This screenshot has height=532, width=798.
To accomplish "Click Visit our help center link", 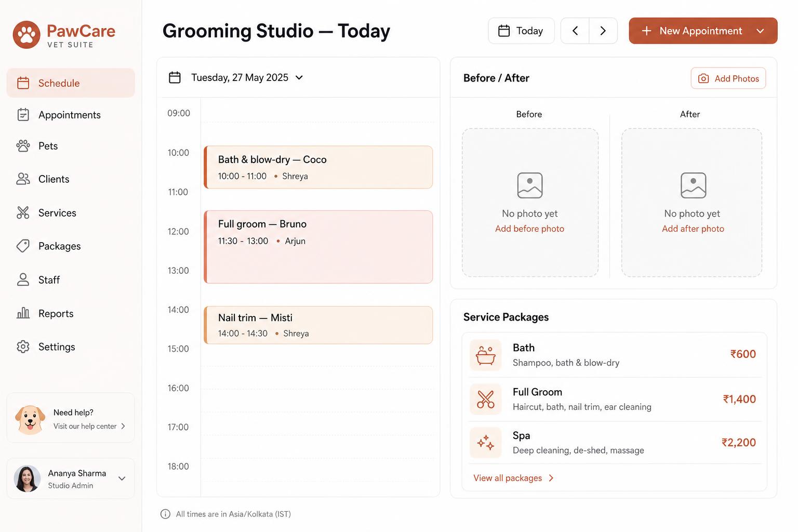I will [x=85, y=426].
